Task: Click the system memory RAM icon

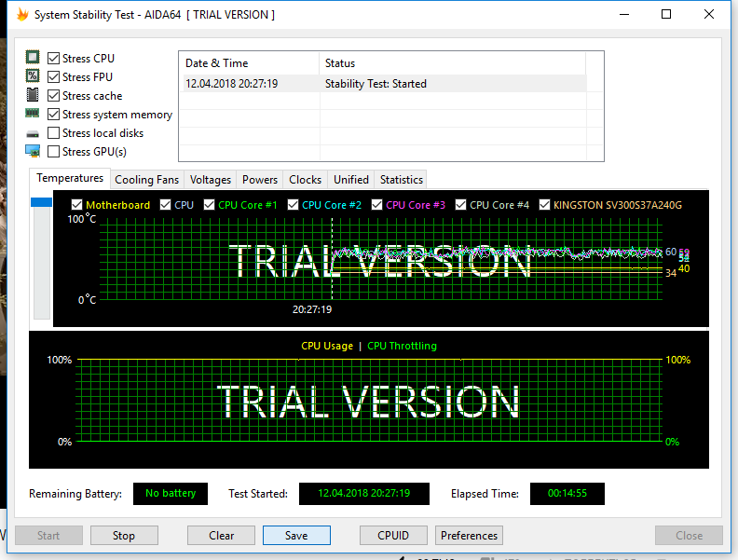Action: click(x=33, y=113)
